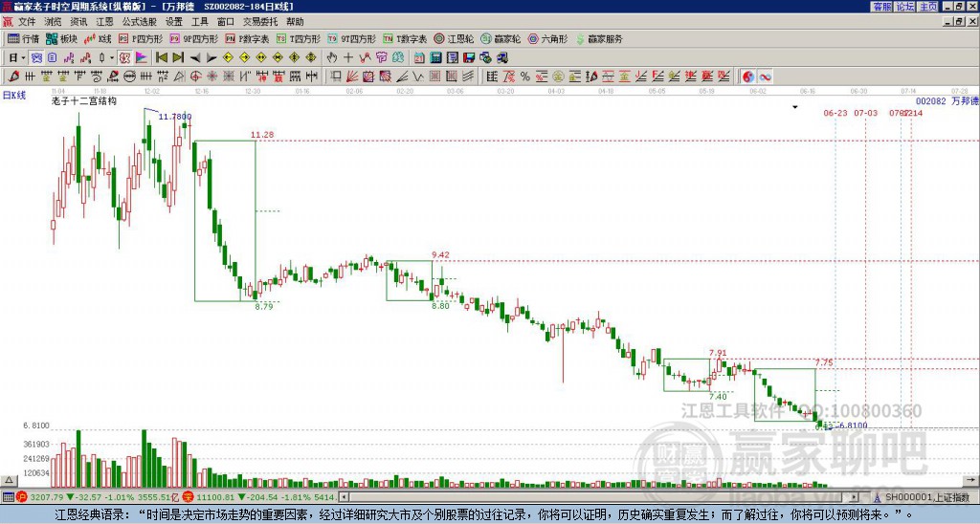Click the 客服 link in title bar

[x=881, y=7]
